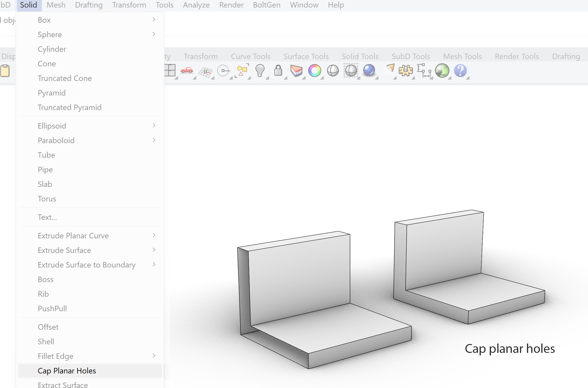Open the Render menu
588x388 pixels.
pos(231,5)
